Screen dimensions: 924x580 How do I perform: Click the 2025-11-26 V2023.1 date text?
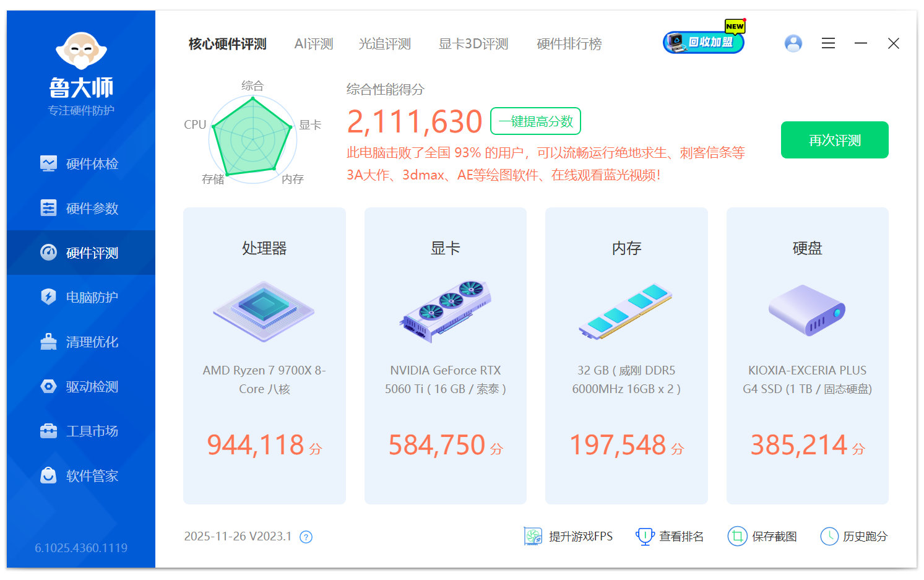click(238, 536)
